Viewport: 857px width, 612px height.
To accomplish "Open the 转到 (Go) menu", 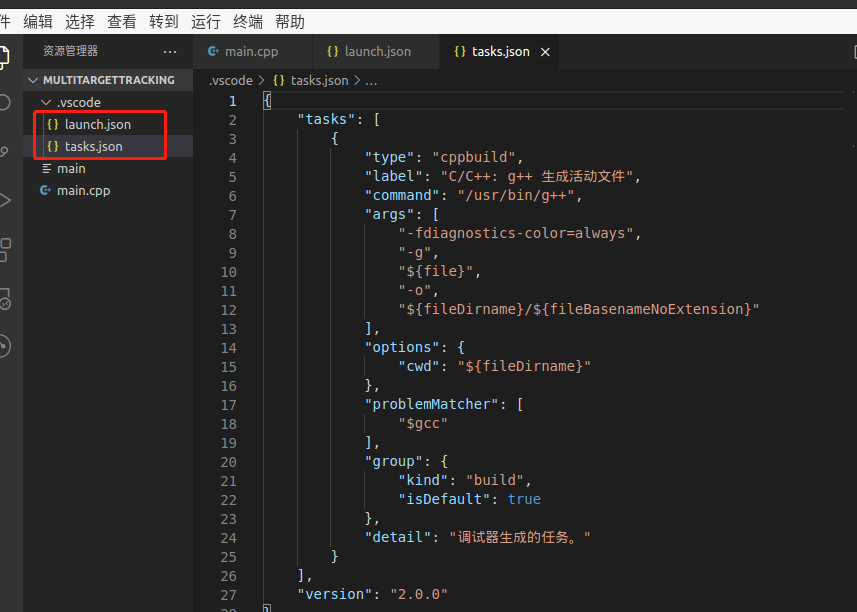I will click(163, 22).
